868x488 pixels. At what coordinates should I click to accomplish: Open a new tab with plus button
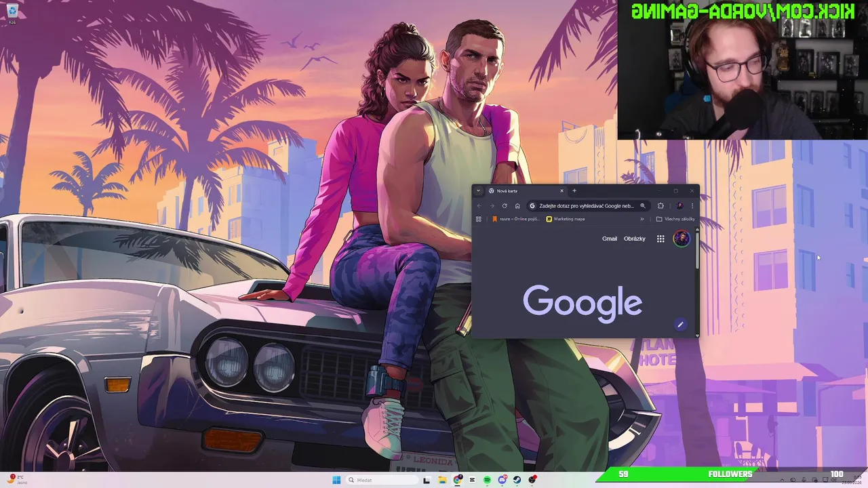coord(574,190)
